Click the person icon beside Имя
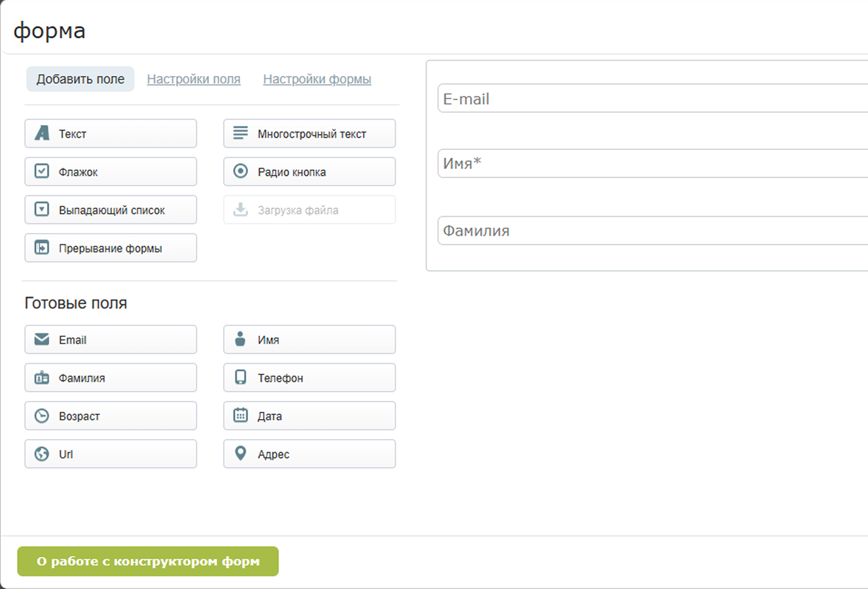This screenshot has height=589, width=868. pyautogui.click(x=241, y=339)
